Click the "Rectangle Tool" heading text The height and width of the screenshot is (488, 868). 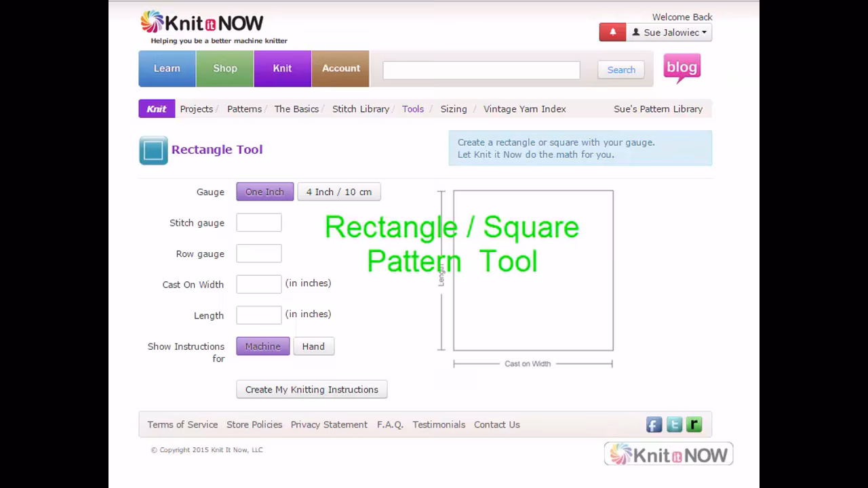click(217, 150)
